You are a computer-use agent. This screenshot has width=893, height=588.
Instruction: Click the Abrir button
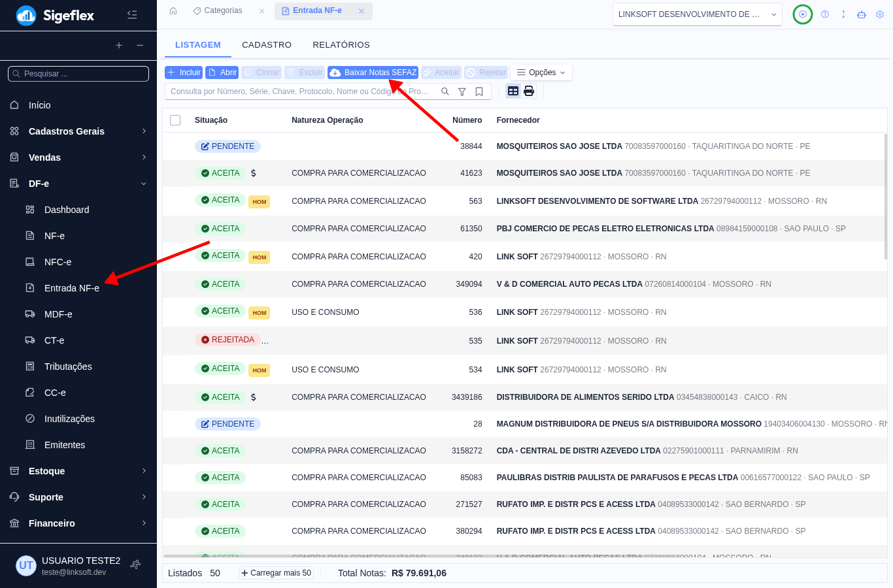tap(222, 73)
